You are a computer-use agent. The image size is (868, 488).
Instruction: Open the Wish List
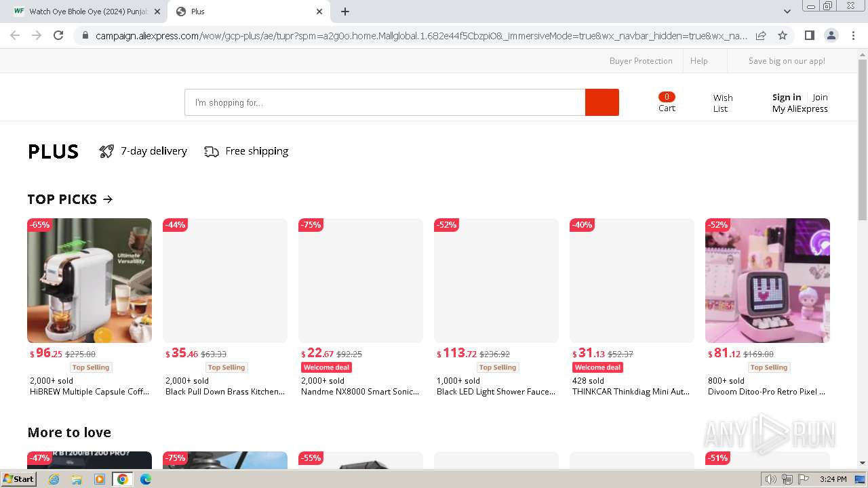pos(723,103)
